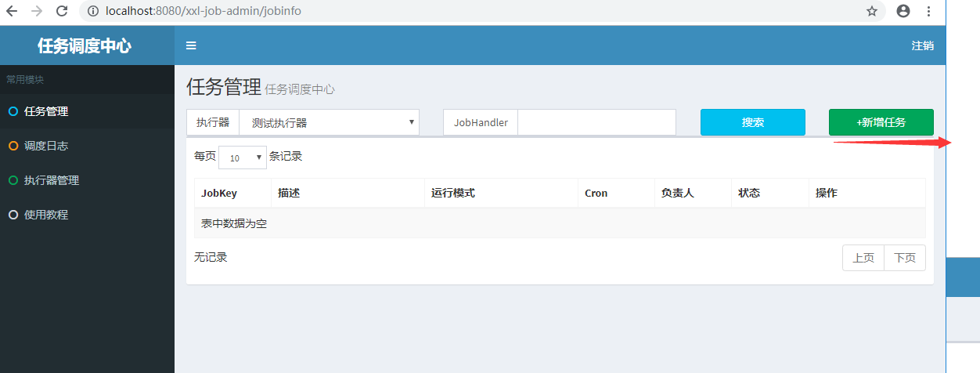The width and height of the screenshot is (980, 373).
Task: Click the blue 搜索 button
Action: (x=753, y=122)
